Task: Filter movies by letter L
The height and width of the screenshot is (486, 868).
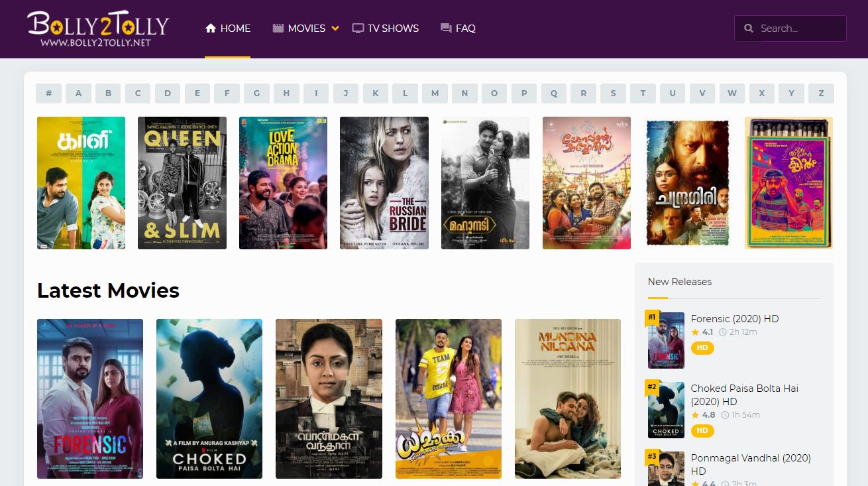Action: 405,93
